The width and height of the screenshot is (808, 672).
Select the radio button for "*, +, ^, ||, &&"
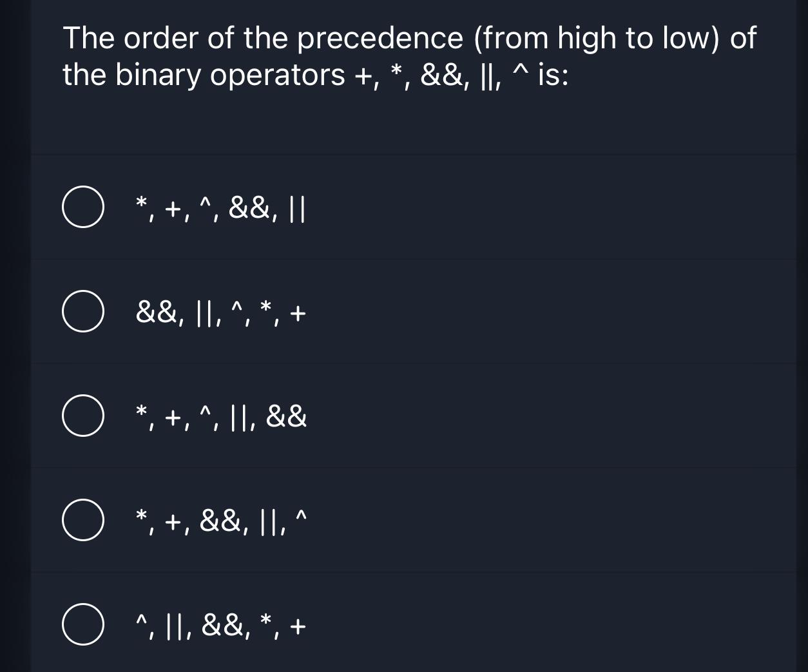pyautogui.click(x=83, y=416)
